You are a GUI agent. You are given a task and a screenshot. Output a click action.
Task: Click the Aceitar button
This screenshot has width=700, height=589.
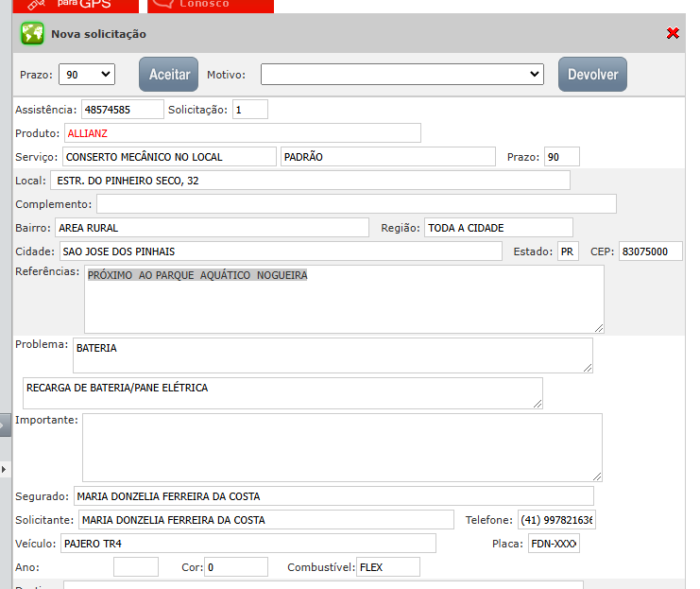point(169,74)
